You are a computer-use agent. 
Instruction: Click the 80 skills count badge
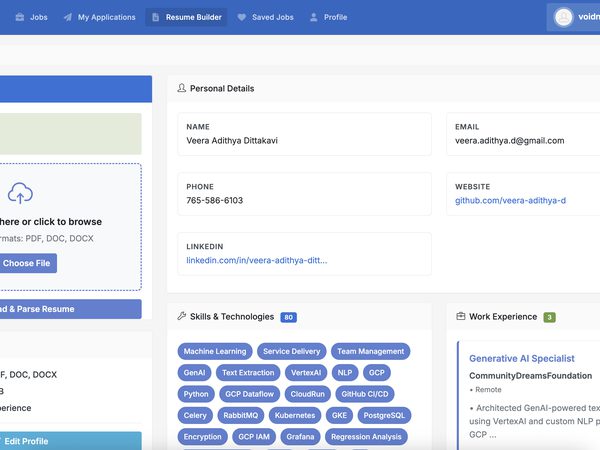click(289, 317)
